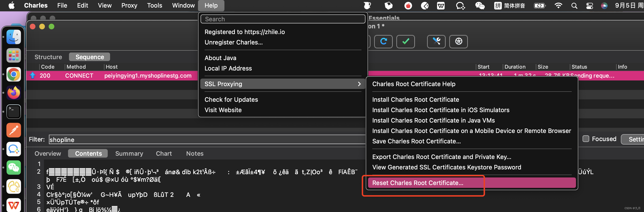Screen dimensions: 644x212
Task: Choose Visit Website
Action: coord(283,110)
